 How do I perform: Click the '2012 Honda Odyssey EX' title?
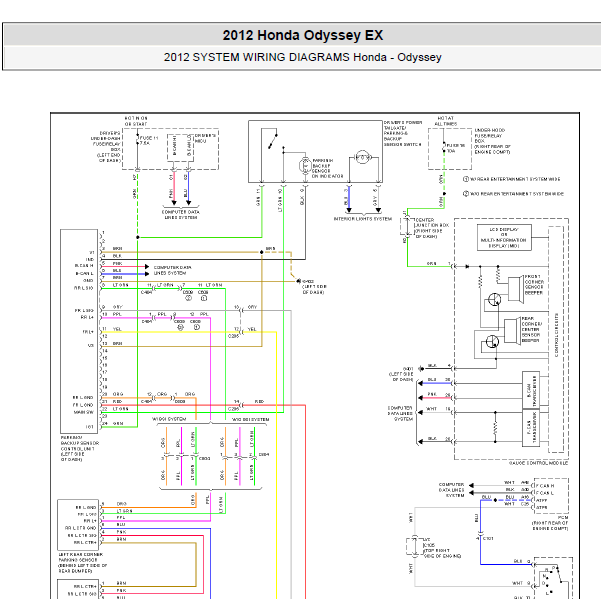tap(302, 35)
